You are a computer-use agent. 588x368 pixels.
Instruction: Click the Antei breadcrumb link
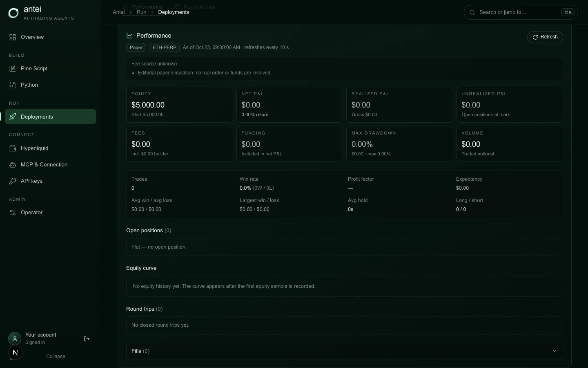(118, 12)
